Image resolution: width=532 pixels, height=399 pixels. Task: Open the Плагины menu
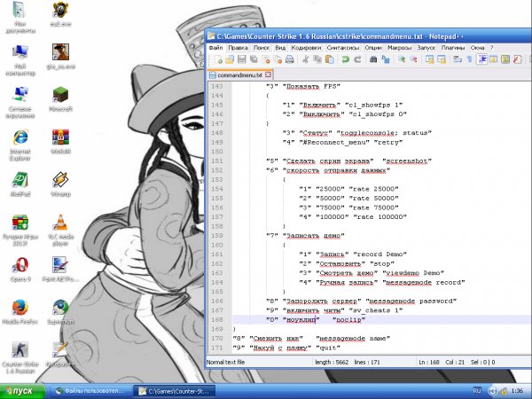tap(453, 47)
